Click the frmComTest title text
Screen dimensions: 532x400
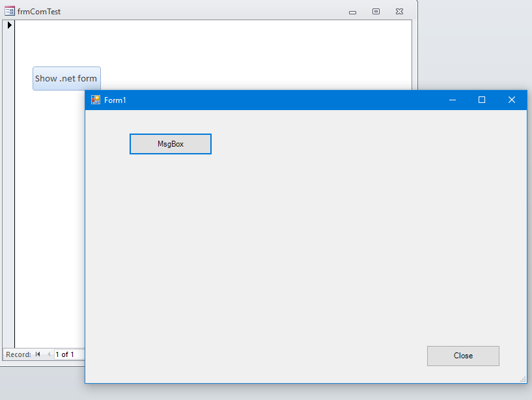[39, 12]
